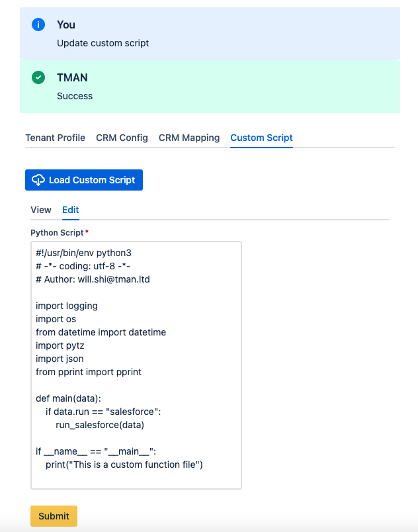The image size is (418, 532).
Task: Click the blue info icon beside You
Action: [38, 24]
